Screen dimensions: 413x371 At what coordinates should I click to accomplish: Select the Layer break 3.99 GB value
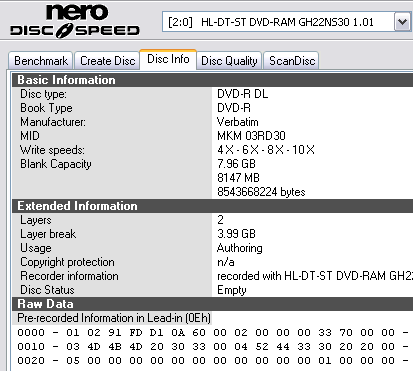(236, 234)
